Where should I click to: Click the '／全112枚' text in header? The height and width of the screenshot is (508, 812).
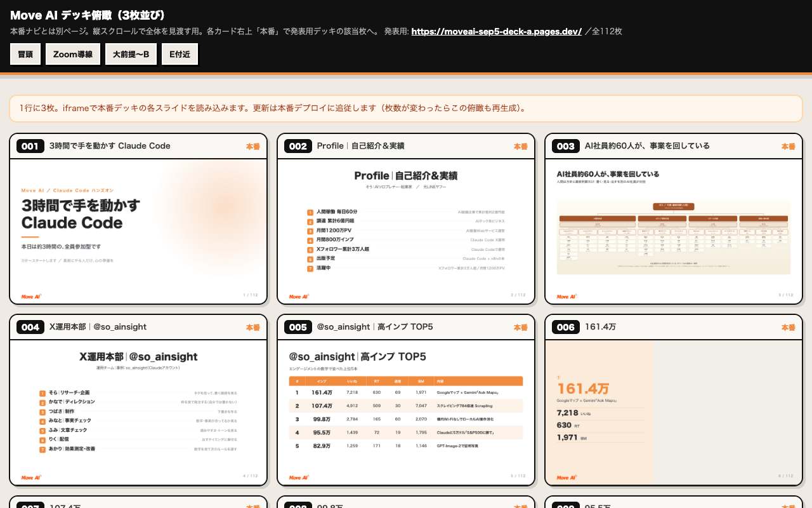tap(603, 31)
